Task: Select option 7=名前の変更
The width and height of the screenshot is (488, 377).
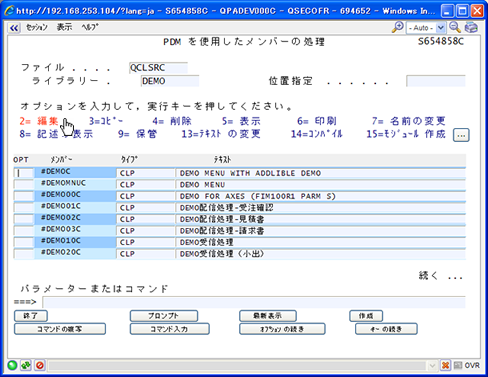Action: [x=409, y=121]
